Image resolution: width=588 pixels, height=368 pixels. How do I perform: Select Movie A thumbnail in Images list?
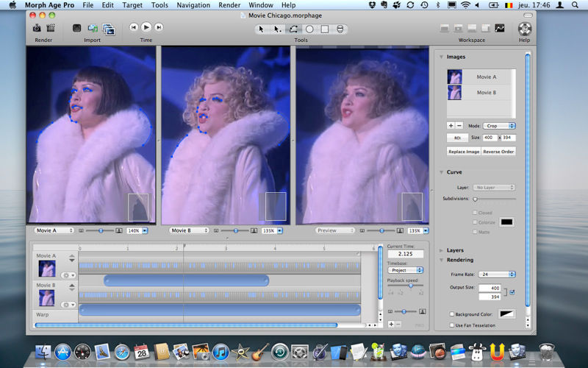[454, 77]
